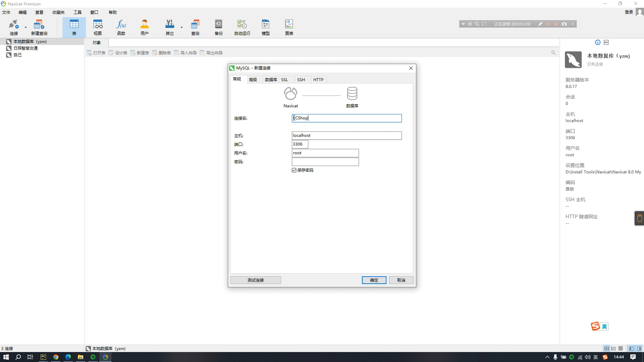Open the Tools (工具) menu
The height and width of the screenshot is (362, 644).
click(77, 12)
